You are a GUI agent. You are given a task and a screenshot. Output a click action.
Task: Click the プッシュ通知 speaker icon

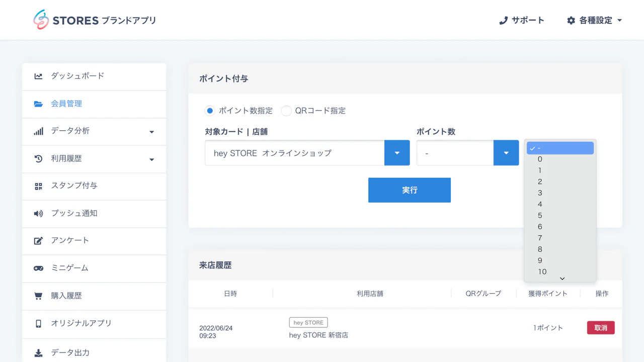[38, 214]
